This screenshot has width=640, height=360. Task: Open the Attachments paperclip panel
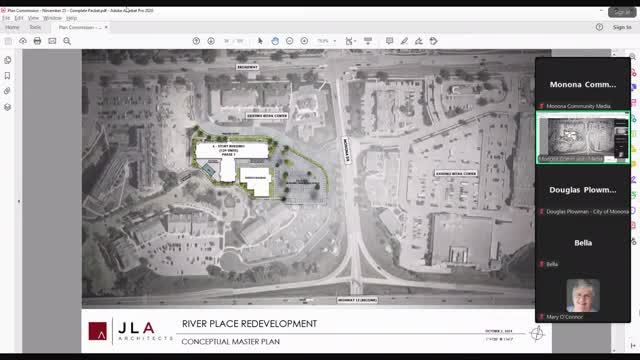7,91
